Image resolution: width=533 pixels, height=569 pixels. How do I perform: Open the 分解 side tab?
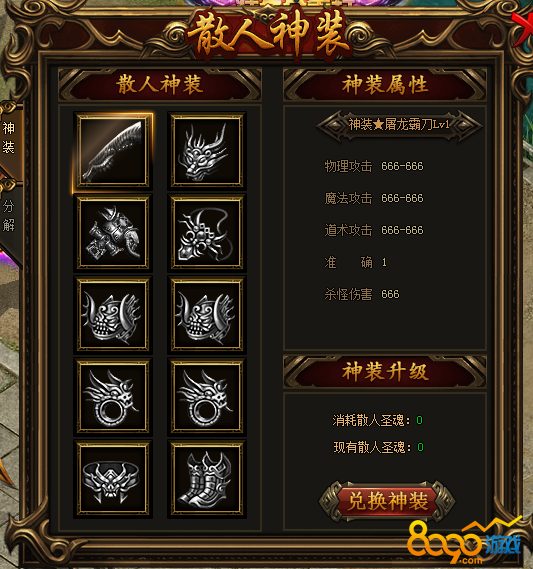click(x=9, y=216)
